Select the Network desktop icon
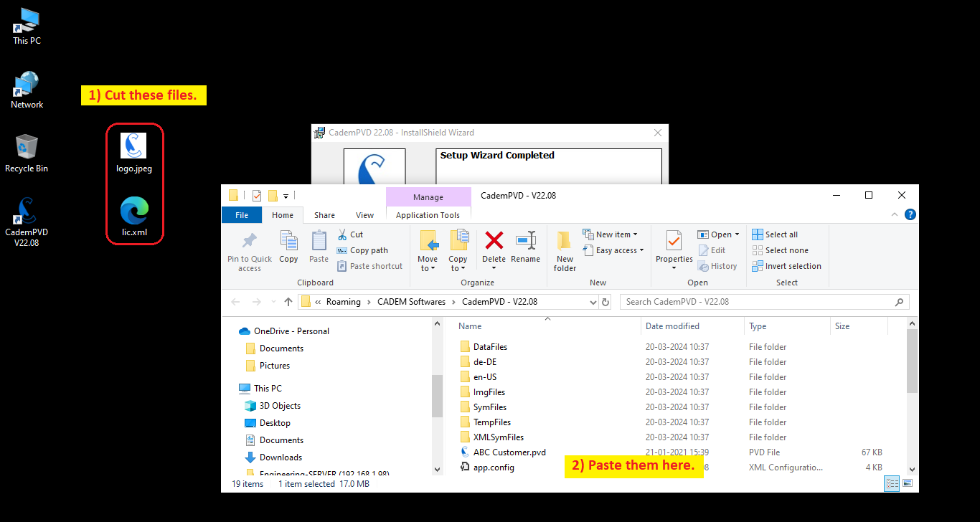Viewport: 980px width, 522px height. [27, 90]
